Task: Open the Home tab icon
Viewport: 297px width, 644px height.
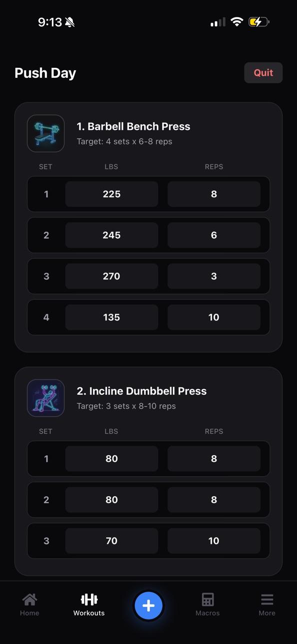Action: tap(29, 599)
